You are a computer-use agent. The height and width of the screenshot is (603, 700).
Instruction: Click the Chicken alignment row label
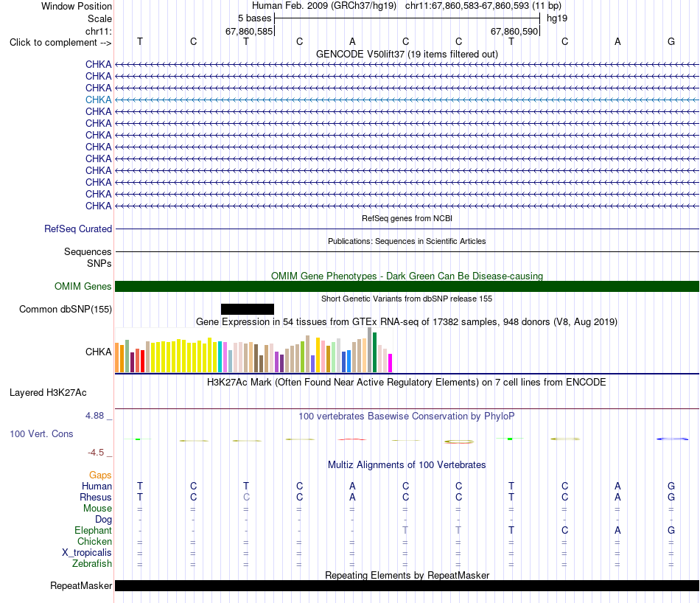tap(94, 541)
